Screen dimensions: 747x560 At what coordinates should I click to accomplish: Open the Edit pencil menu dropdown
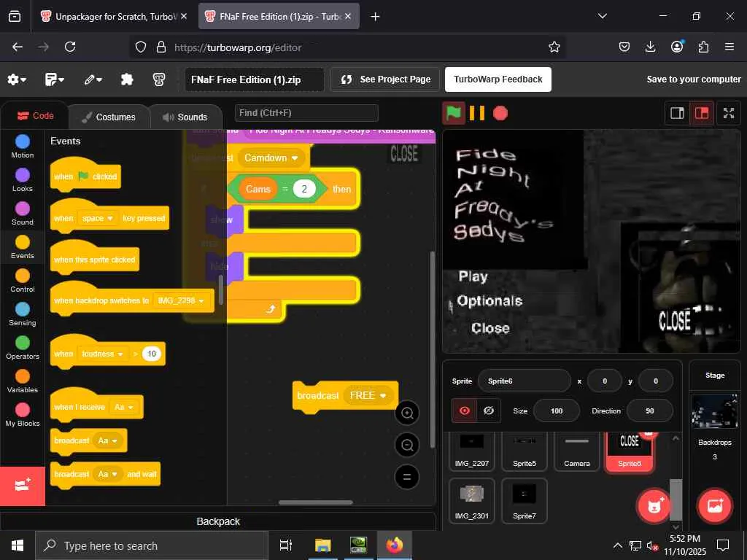[x=93, y=79]
